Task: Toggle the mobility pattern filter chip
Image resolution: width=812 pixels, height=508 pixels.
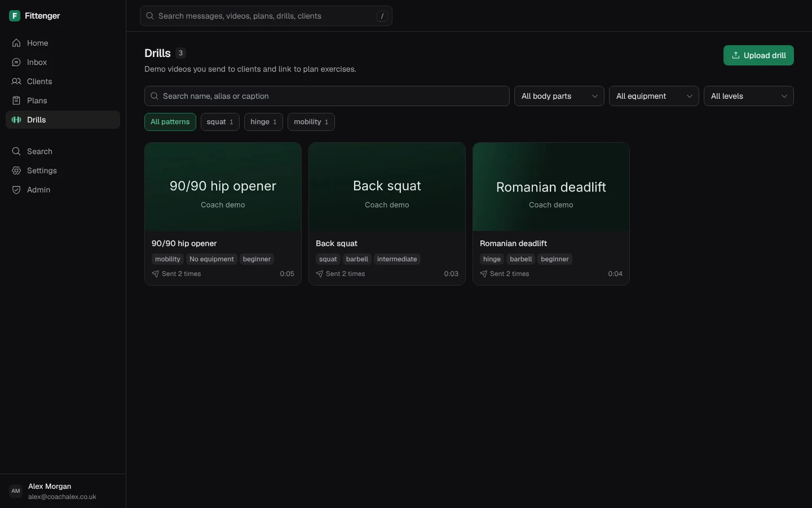Action: pyautogui.click(x=311, y=122)
